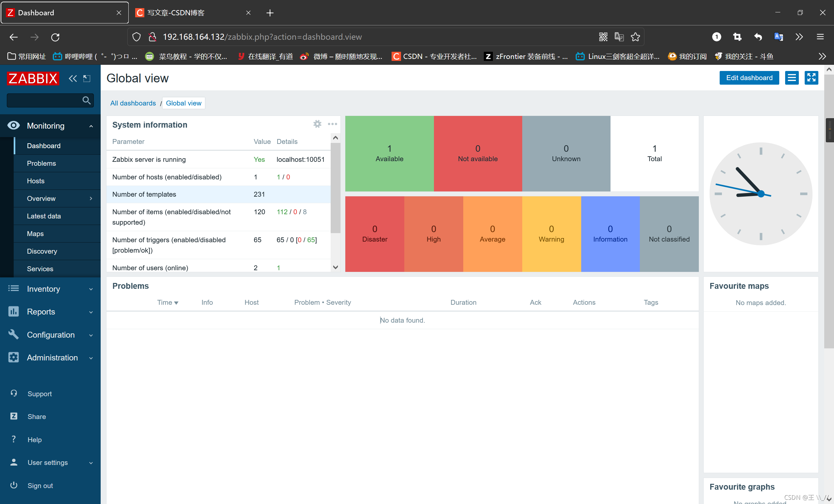Viewport: 834px width, 504px height.
Task: Click the sidebar search magnifier icon
Action: [x=86, y=101]
